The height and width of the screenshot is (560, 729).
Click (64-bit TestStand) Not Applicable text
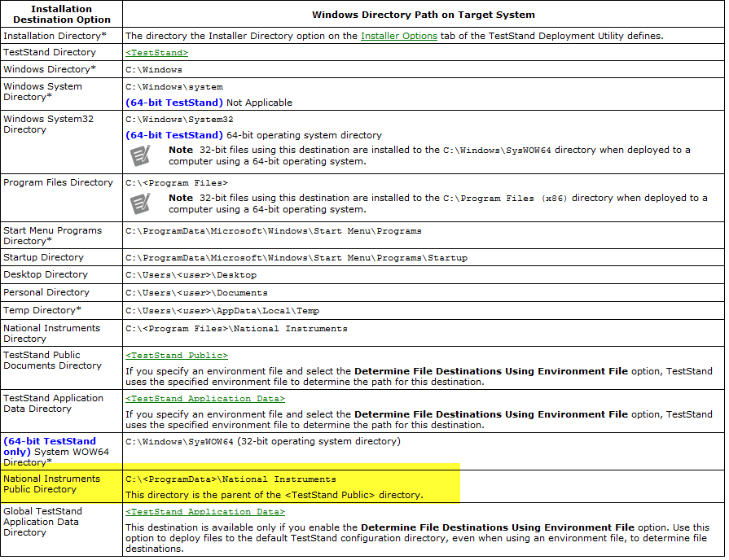209,103
